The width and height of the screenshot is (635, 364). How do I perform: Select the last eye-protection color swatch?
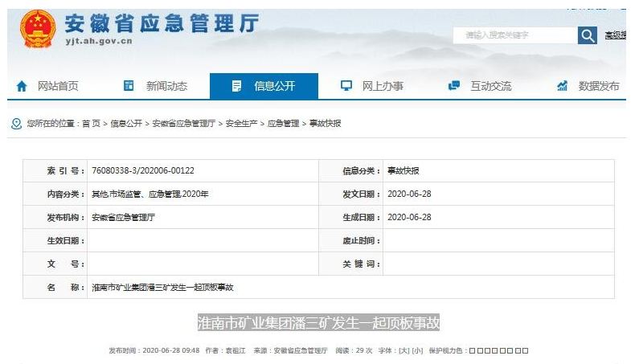point(525,350)
